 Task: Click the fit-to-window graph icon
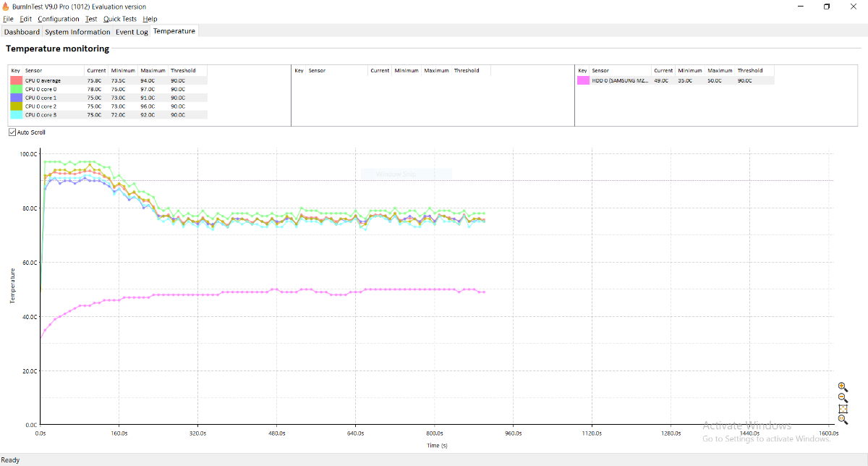(x=842, y=409)
